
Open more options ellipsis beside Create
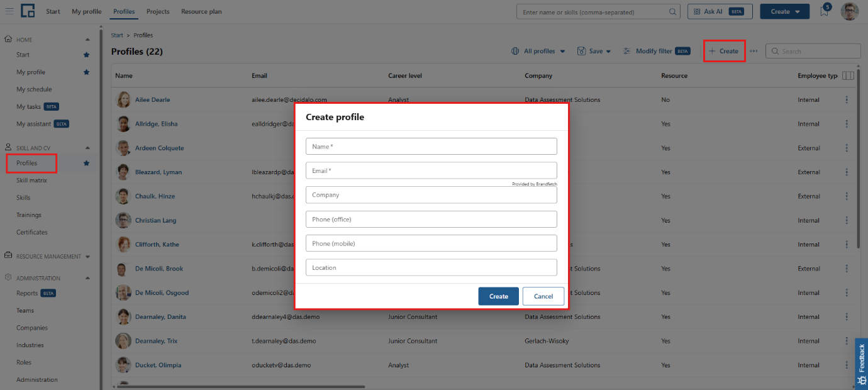(754, 52)
